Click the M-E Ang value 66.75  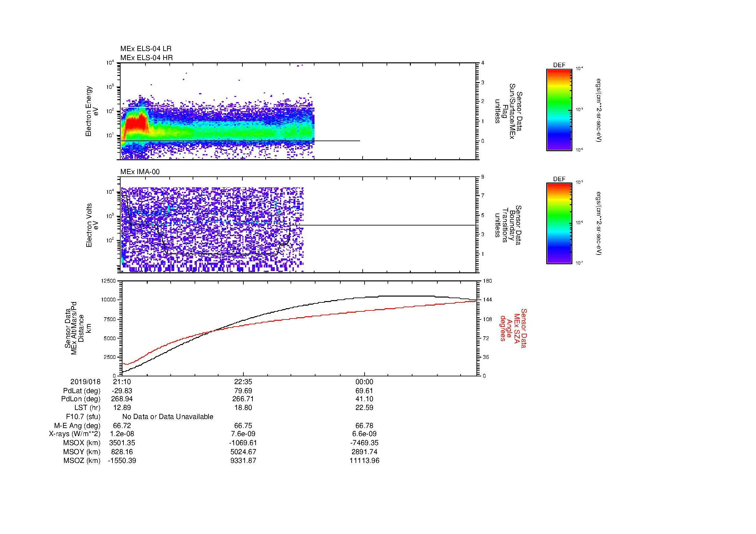pos(243,426)
